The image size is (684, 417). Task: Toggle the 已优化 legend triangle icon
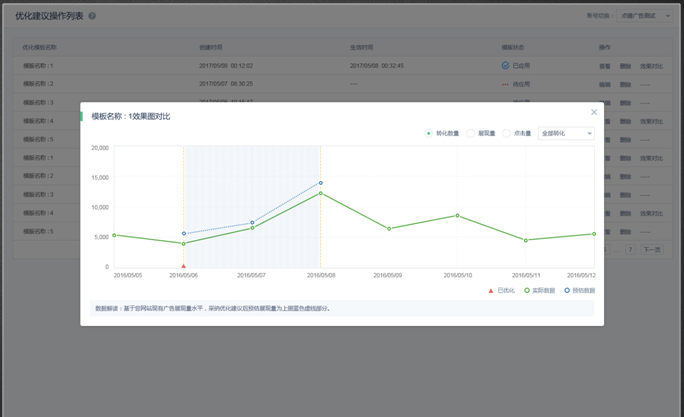point(490,291)
